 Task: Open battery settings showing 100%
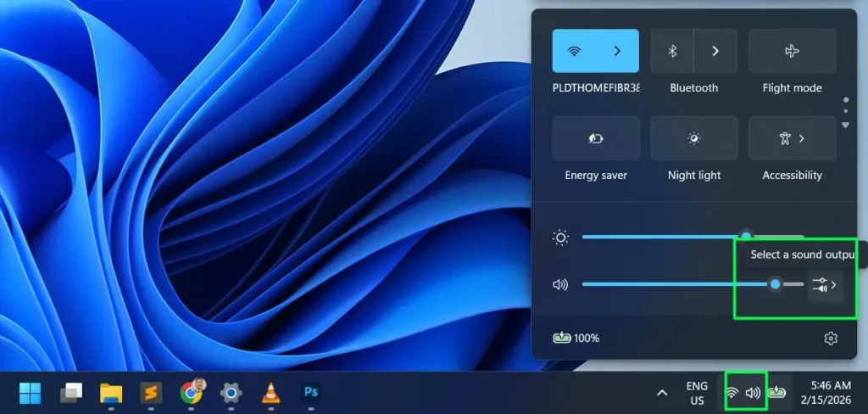click(576, 338)
